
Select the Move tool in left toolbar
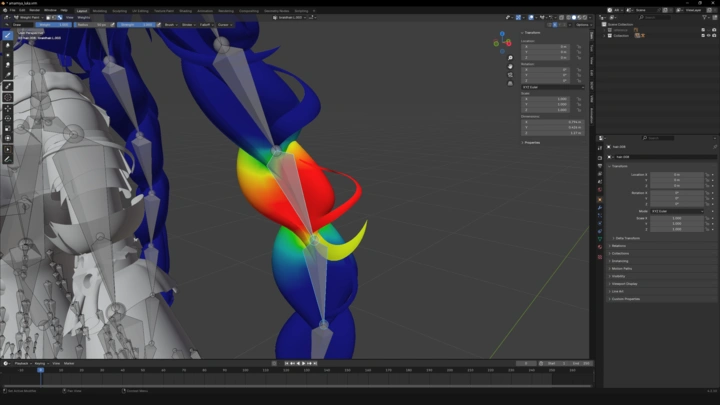point(7,108)
